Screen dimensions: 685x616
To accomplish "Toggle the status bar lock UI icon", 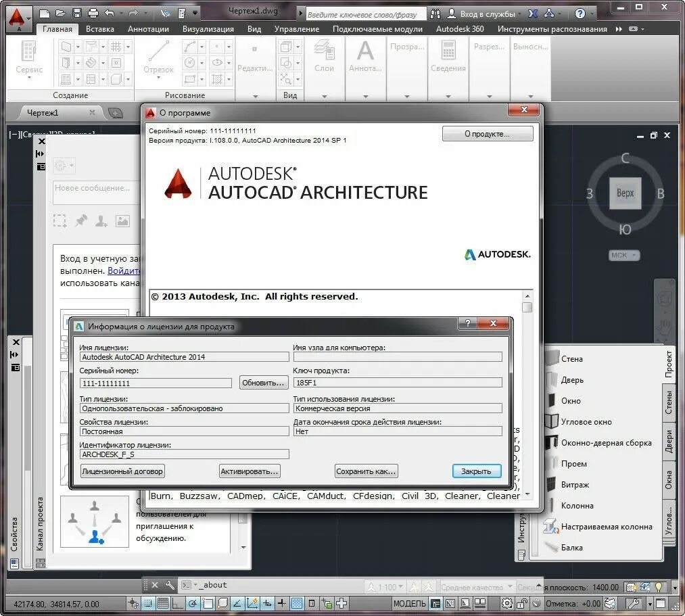I will click(x=522, y=604).
